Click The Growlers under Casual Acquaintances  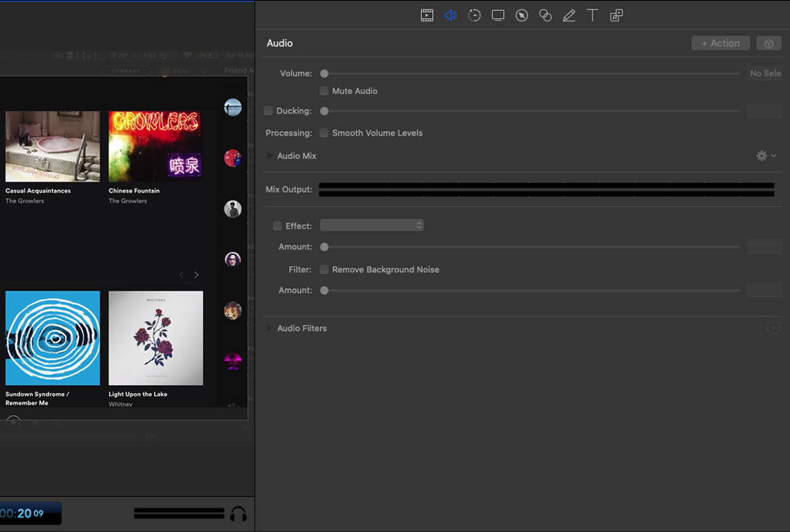pos(24,200)
